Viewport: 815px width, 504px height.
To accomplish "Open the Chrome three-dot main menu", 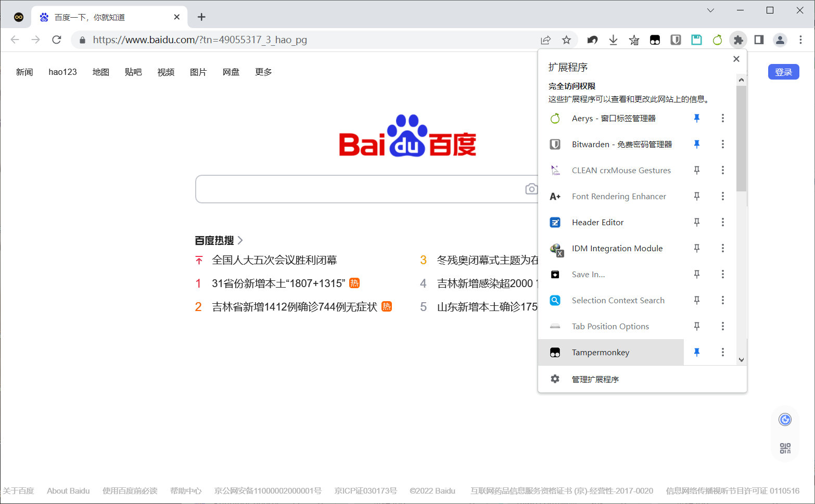I will [x=800, y=40].
